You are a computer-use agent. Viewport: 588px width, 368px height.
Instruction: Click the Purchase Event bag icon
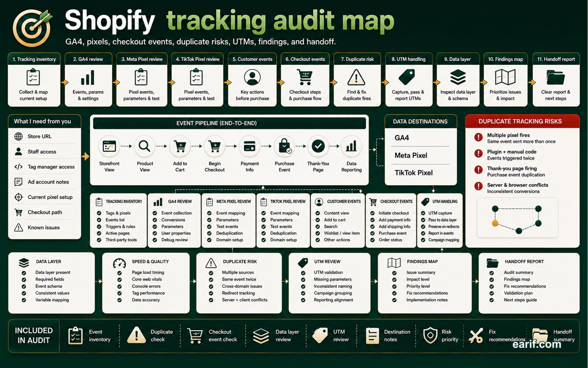284,146
